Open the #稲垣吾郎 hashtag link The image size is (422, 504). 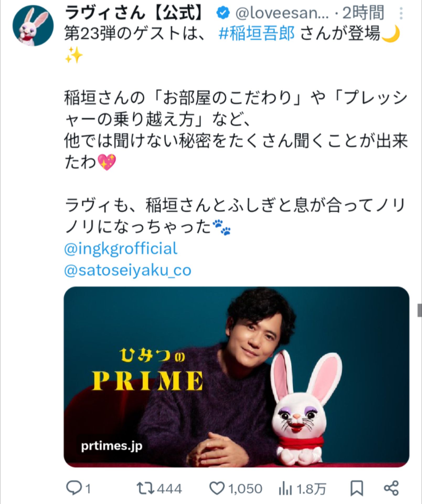pyautogui.click(x=256, y=34)
